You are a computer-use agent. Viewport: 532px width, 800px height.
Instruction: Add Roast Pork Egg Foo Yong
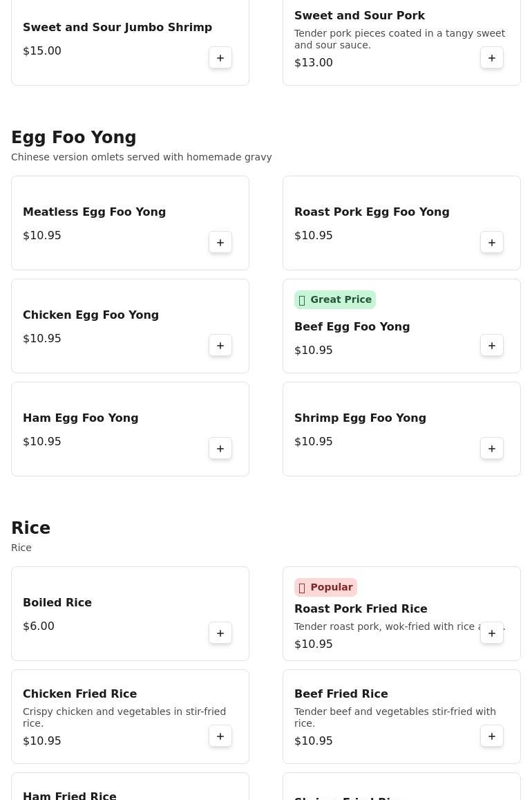(x=492, y=243)
